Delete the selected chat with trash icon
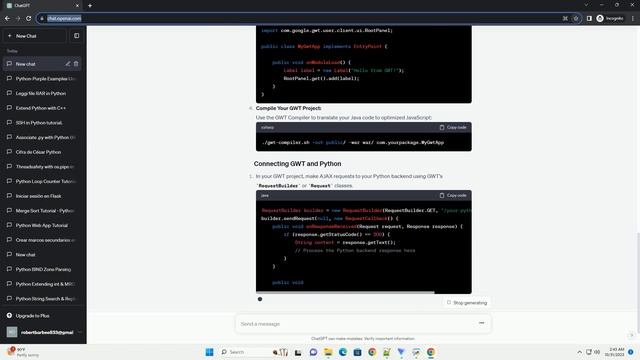640x360 pixels. [76, 64]
